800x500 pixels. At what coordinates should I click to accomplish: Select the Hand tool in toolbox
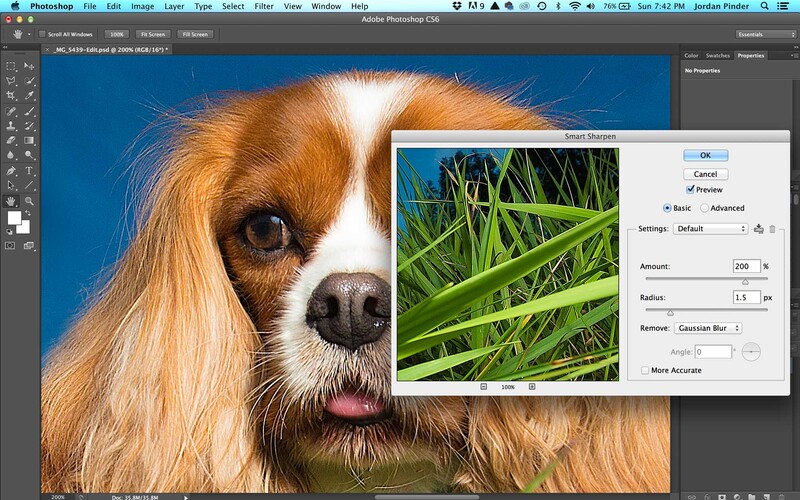coord(11,201)
